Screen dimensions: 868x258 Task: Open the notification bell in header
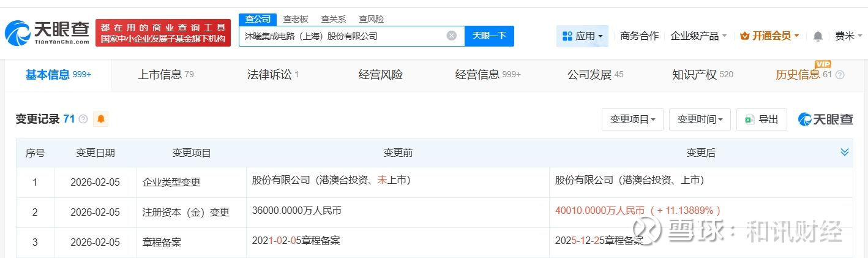(x=818, y=36)
